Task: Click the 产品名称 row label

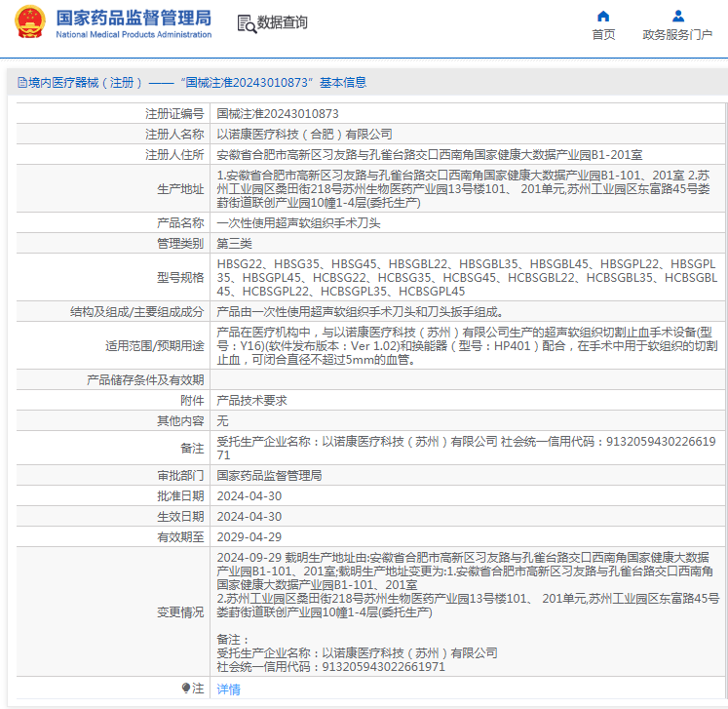Action: (x=180, y=223)
